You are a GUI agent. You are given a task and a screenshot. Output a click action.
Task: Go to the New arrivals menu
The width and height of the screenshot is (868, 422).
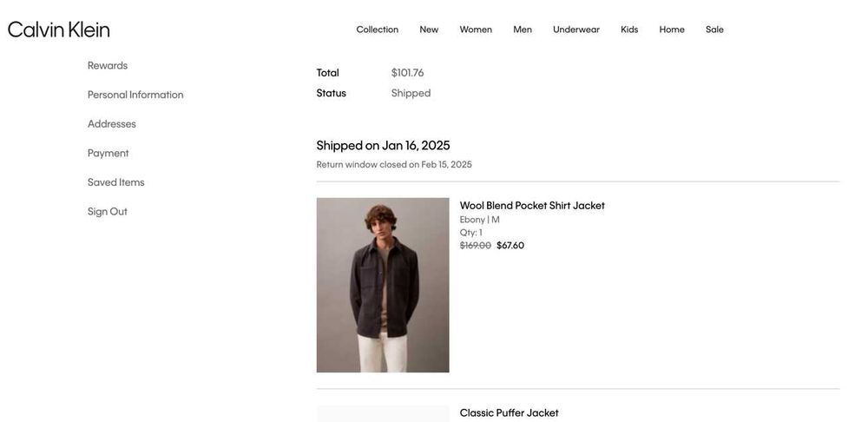[x=429, y=30]
